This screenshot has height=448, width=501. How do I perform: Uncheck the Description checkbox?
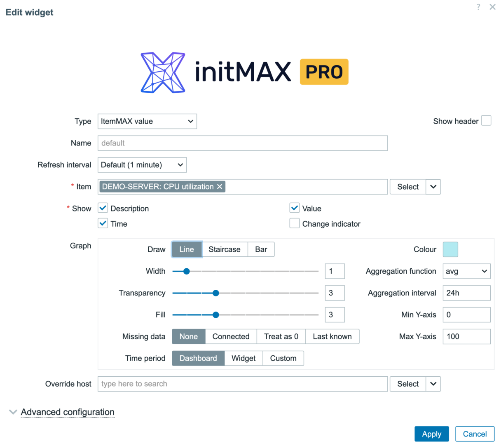[103, 208]
